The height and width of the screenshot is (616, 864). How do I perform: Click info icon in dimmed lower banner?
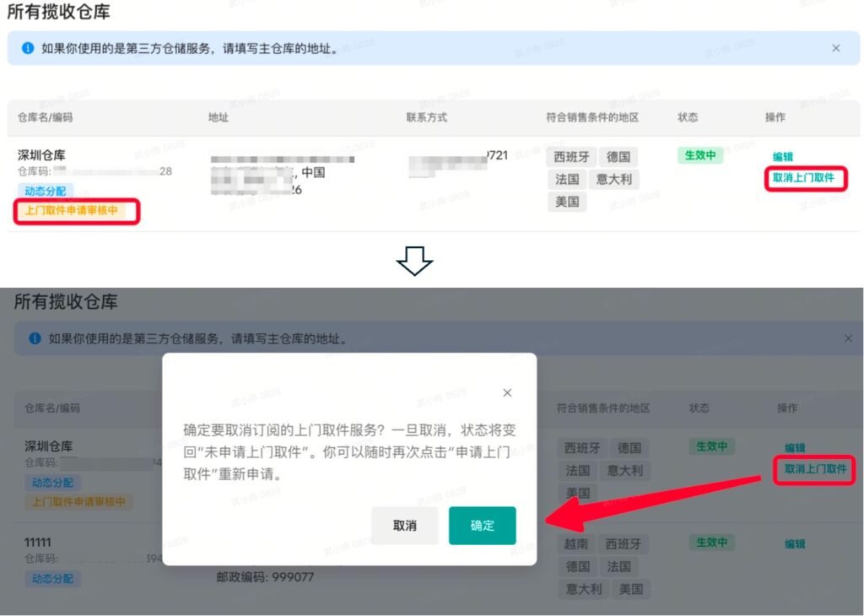pos(35,338)
